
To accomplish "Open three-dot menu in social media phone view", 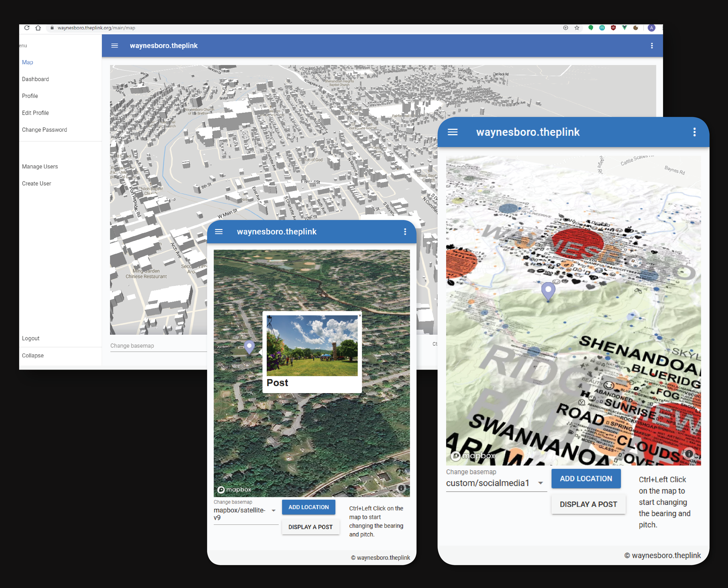I will pos(694,132).
